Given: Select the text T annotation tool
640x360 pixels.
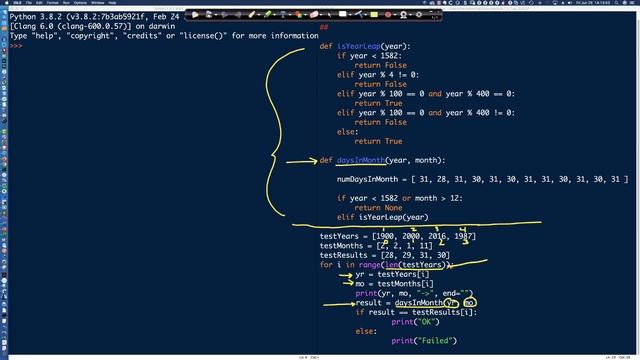Looking at the screenshot, I should coord(283,15).
